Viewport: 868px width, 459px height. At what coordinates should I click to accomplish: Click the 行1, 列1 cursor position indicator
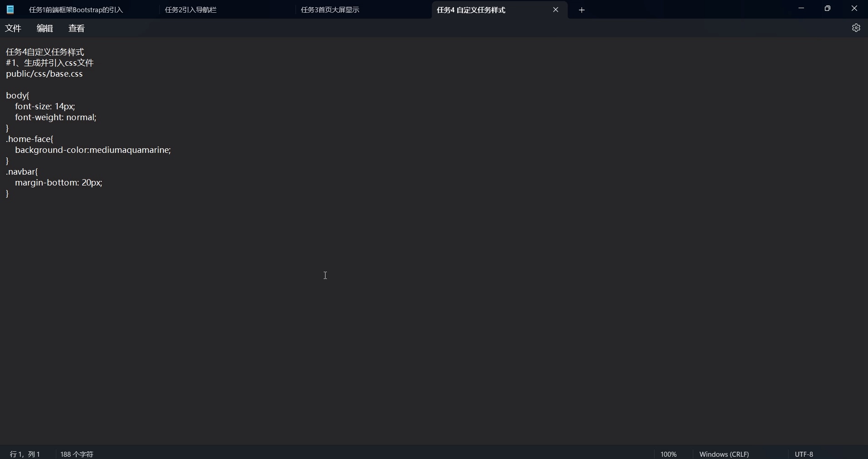click(x=25, y=454)
